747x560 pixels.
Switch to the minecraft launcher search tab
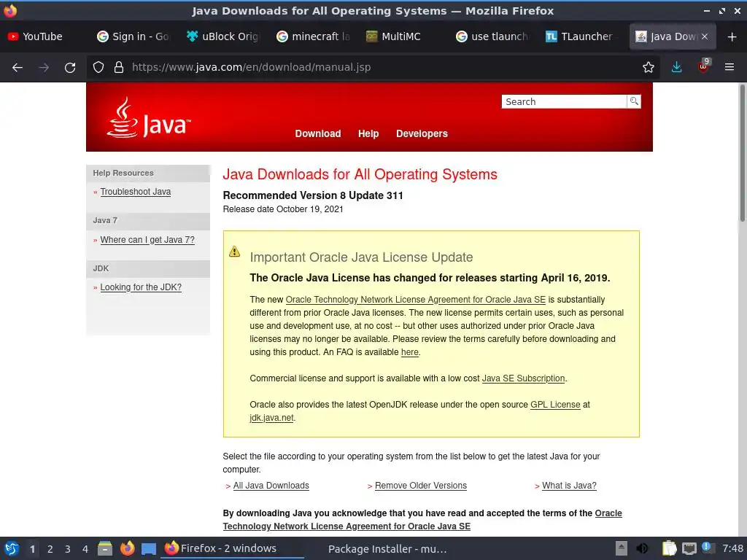(x=312, y=36)
